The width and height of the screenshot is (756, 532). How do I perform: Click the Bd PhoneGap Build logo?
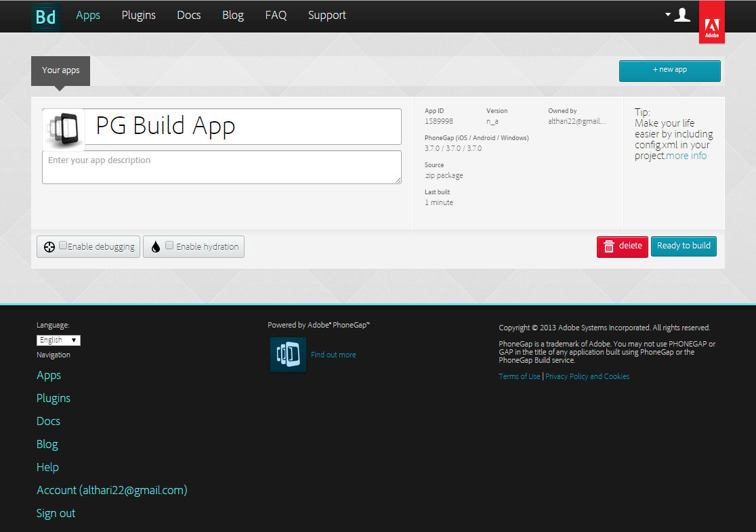pyautogui.click(x=46, y=17)
